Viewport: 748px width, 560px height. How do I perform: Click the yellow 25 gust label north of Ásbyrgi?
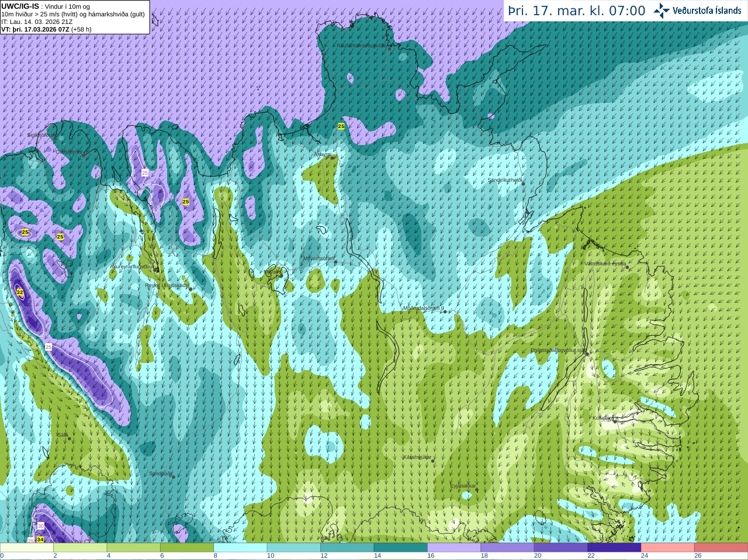[x=341, y=126]
